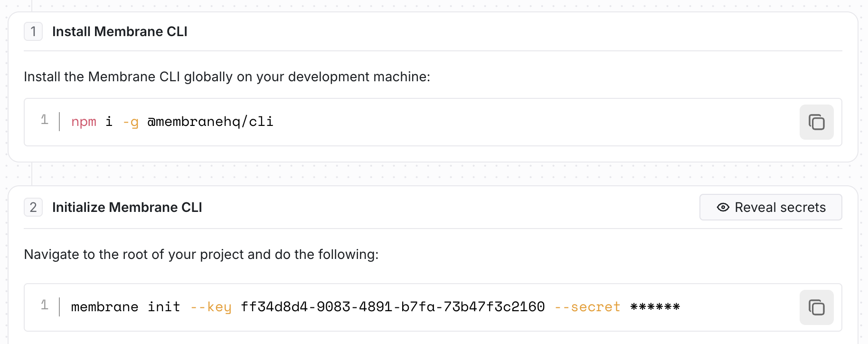Screen dimensions: 868x344
Task: Click the -g flag in install command
Action: (x=131, y=122)
